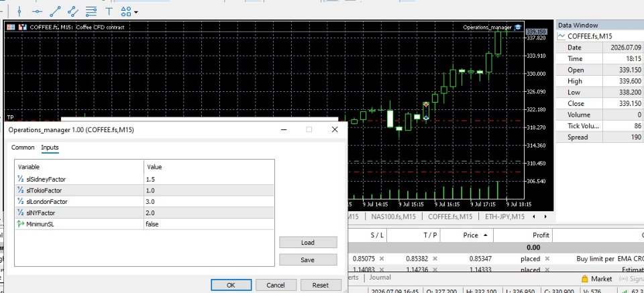Click the 339.150 current price label
This screenshot has height=293, width=644.
point(537,32)
